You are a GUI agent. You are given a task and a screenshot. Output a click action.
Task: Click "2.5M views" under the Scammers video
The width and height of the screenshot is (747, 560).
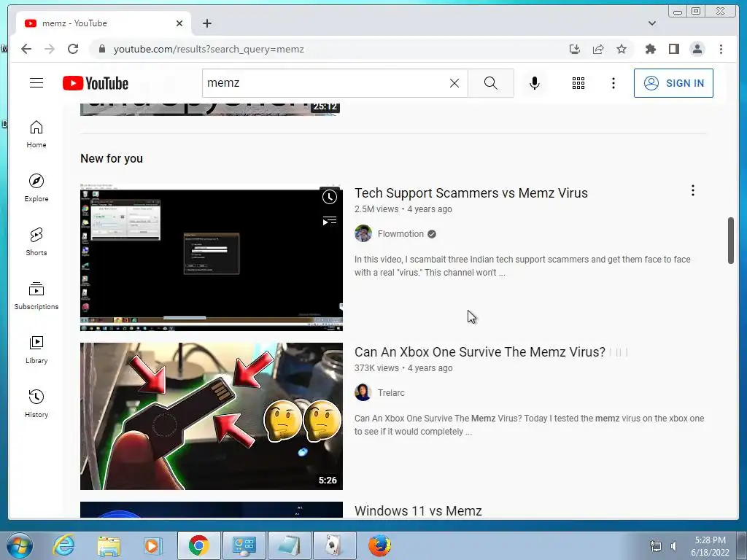click(x=376, y=209)
